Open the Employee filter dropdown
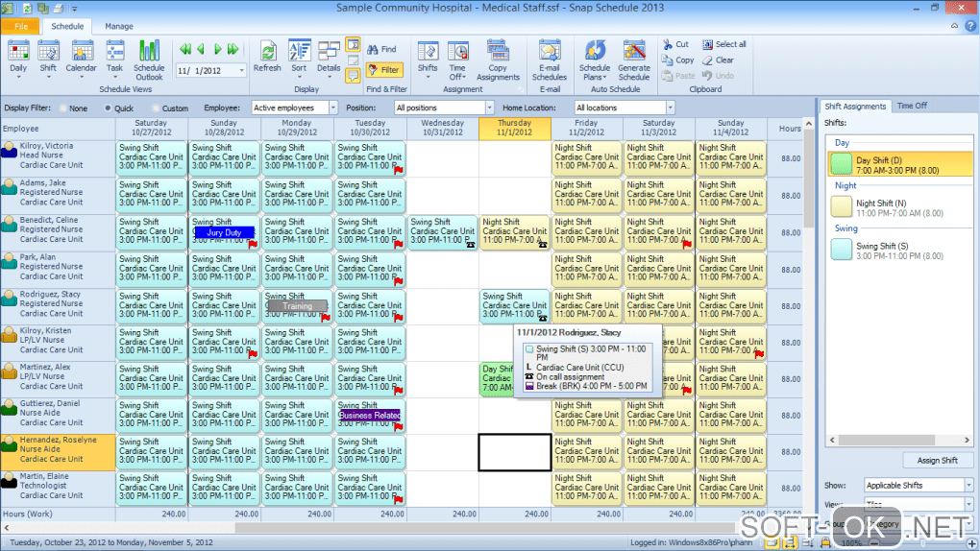 [333, 108]
